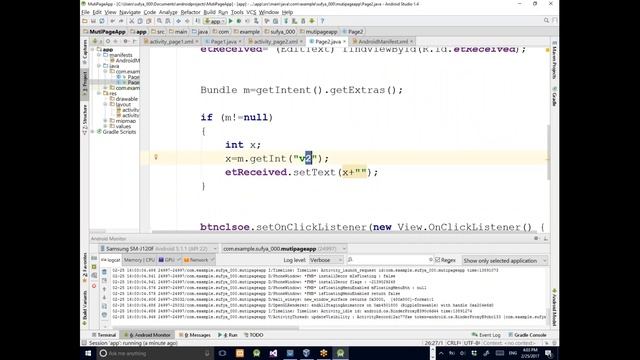Open Structure side panel tab
The image size is (640, 360).
(85, 119)
